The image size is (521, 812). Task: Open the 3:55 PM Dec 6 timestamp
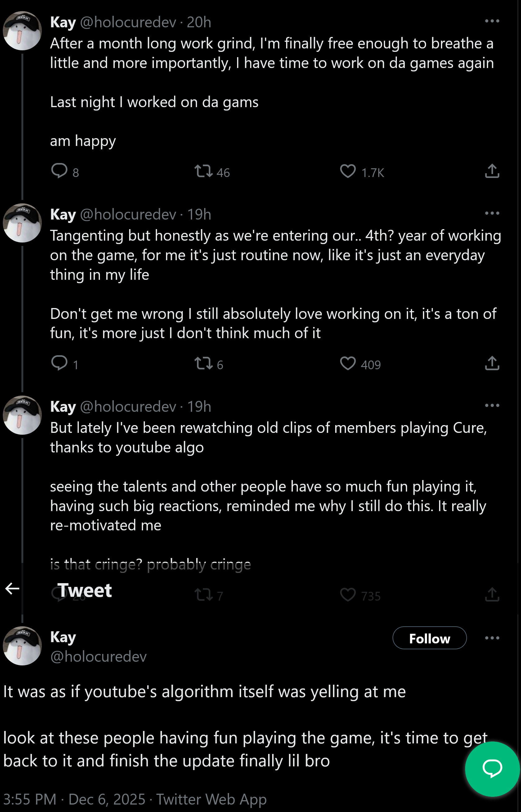(74, 800)
